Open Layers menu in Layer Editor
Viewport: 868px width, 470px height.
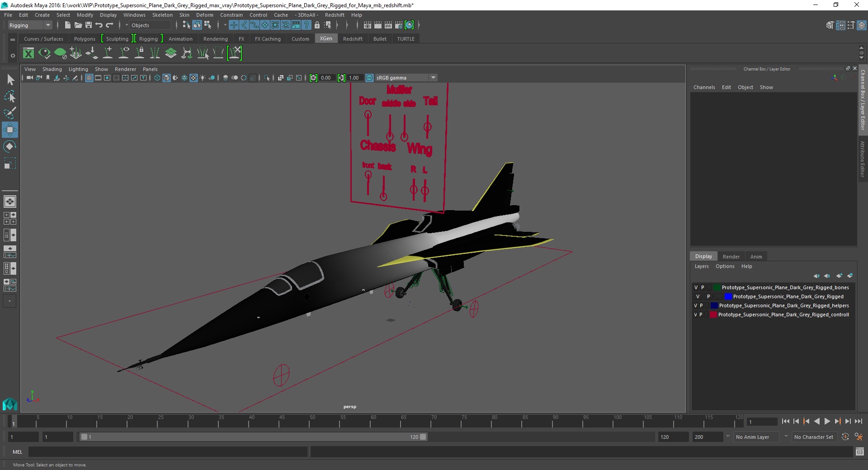point(702,266)
